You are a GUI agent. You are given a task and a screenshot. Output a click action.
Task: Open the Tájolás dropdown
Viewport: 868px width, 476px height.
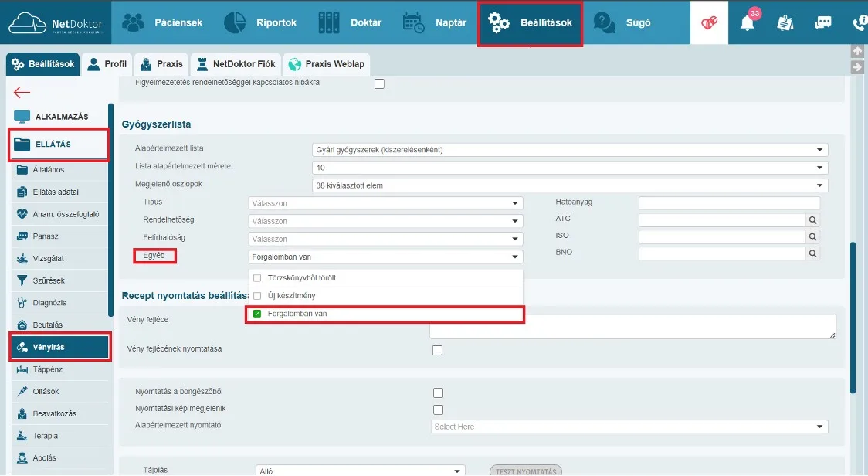361,471
